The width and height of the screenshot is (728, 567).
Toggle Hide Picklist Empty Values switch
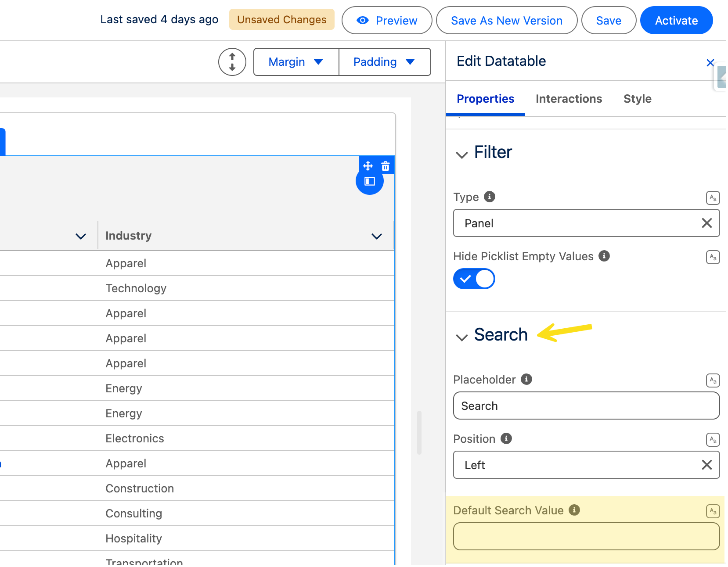click(474, 279)
